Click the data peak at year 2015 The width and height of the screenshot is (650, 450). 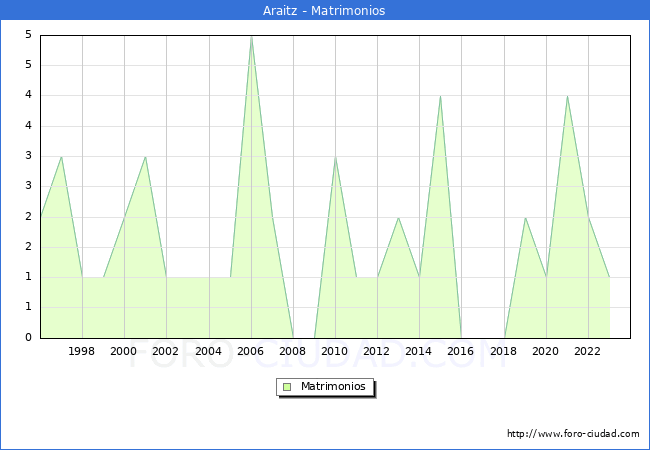coord(440,97)
